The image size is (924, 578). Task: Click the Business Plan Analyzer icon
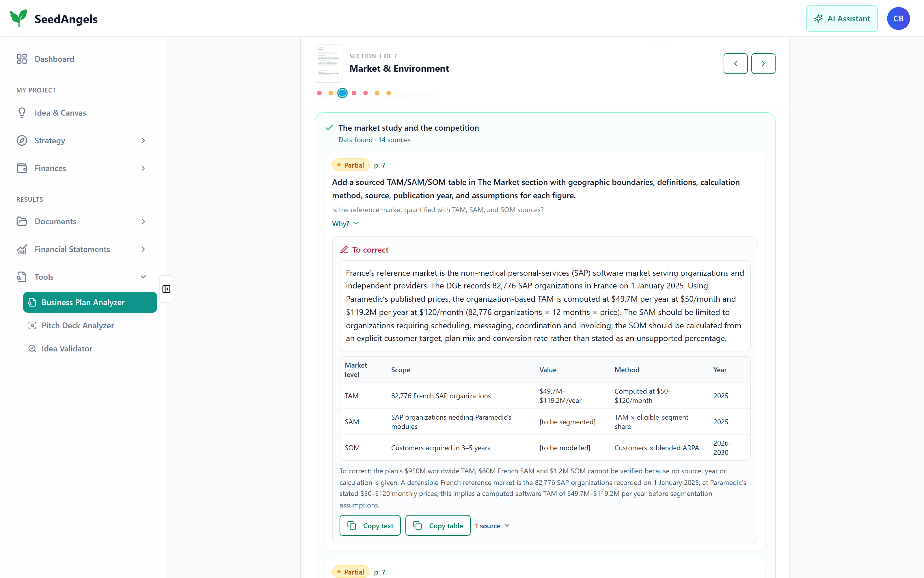point(32,302)
